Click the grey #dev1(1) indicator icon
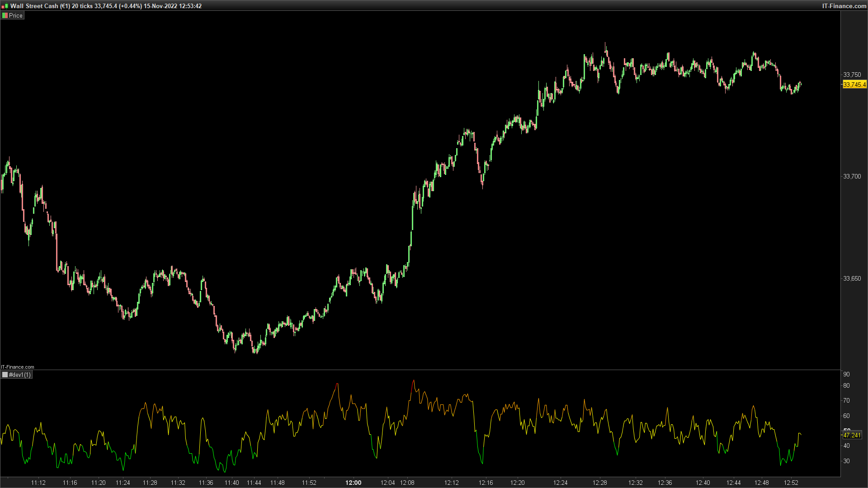 click(5, 375)
